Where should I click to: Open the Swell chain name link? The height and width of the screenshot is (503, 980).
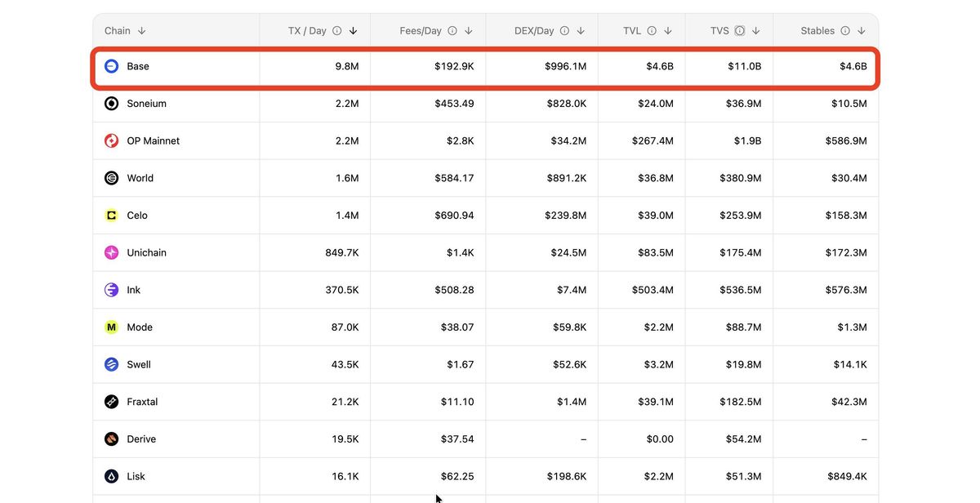tap(139, 364)
